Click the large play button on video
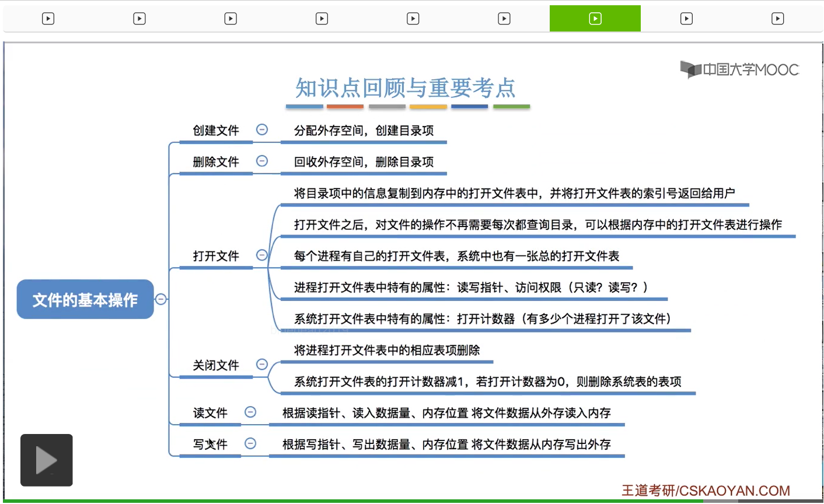 tap(47, 460)
